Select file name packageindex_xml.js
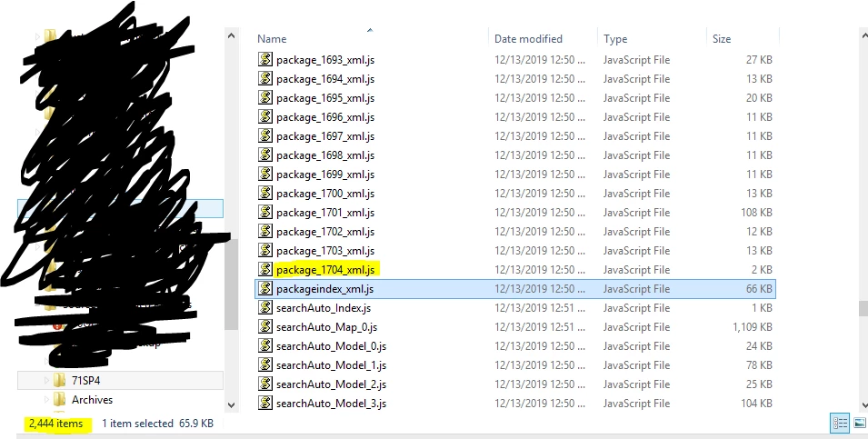 click(325, 289)
